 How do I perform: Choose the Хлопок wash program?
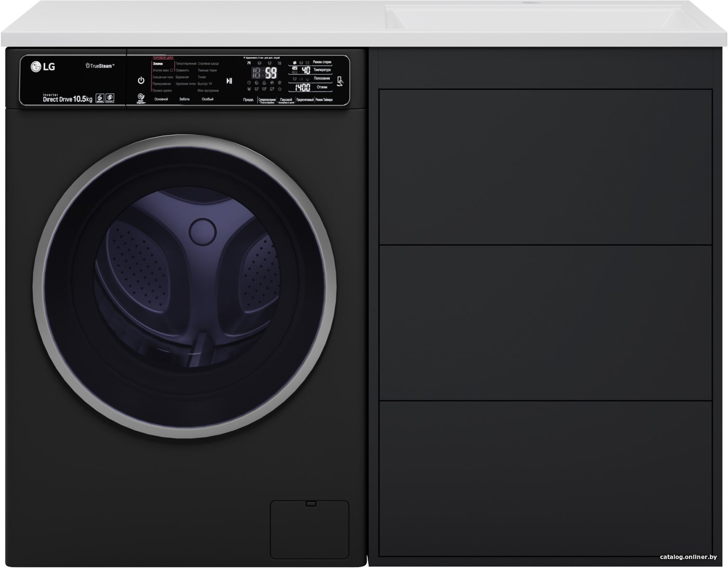[158, 63]
